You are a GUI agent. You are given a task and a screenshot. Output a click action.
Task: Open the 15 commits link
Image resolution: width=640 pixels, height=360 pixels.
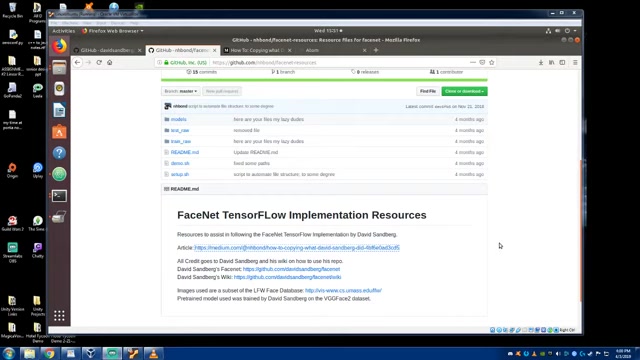[x=202, y=72]
